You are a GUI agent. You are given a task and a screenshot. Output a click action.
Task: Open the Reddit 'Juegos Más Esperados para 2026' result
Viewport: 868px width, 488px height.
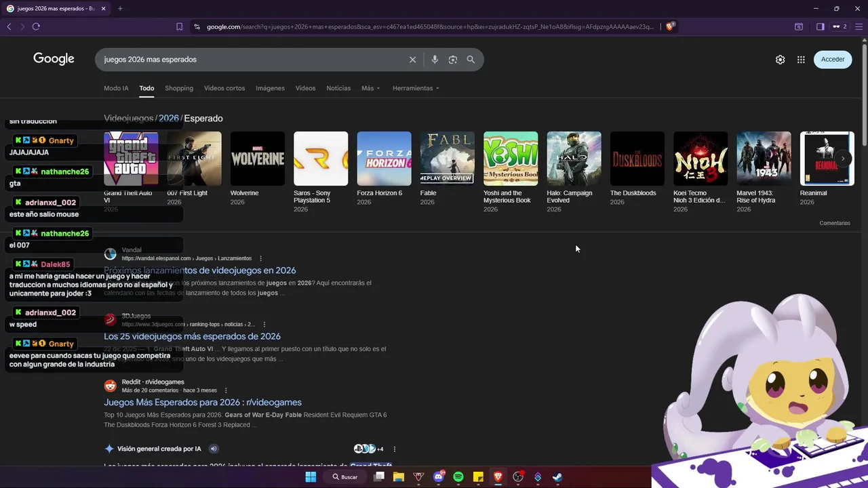tap(203, 403)
